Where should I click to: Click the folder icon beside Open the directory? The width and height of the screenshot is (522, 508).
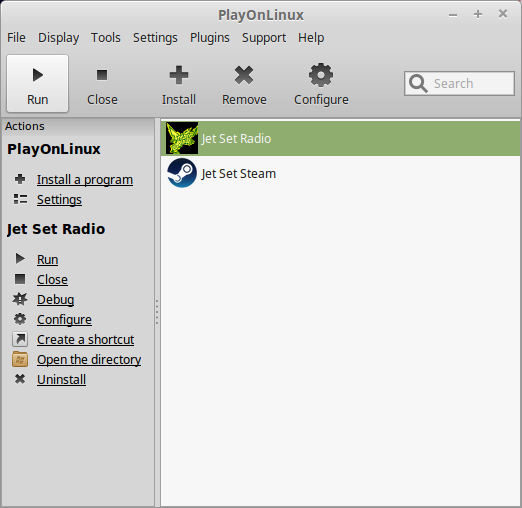(20, 359)
